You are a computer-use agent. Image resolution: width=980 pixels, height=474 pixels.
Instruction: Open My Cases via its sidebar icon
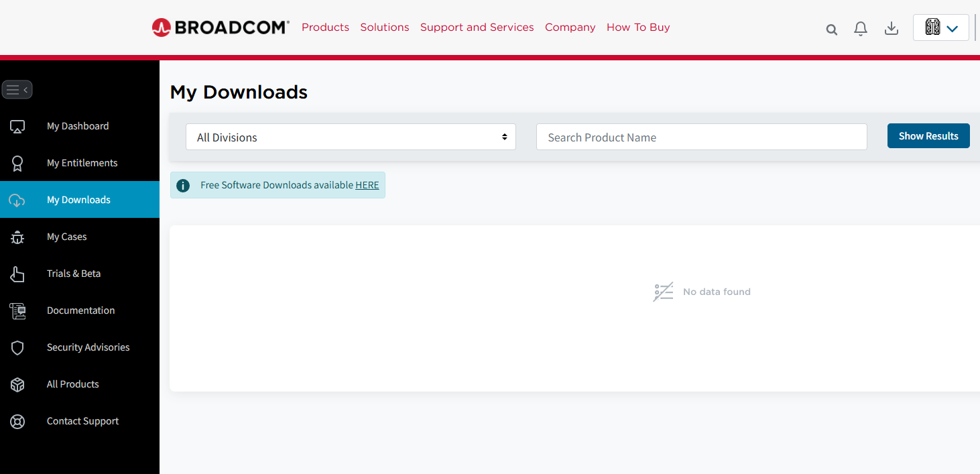tap(17, 237)
